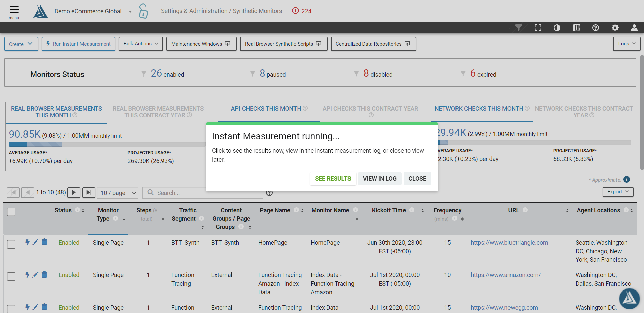Screen dimensions: 644x313
Task: Delete the HomePage monitor
Action: [x=44, y=242]
